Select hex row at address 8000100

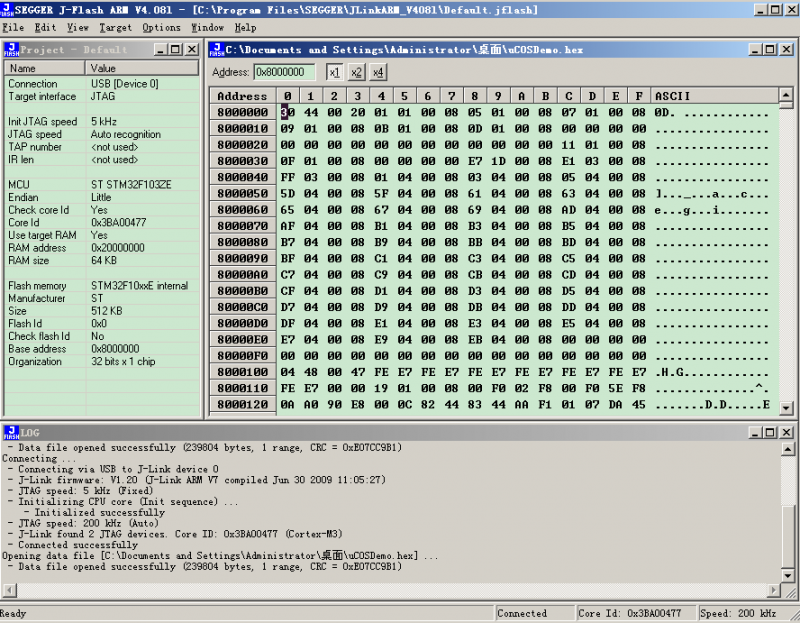pos(242,371)
